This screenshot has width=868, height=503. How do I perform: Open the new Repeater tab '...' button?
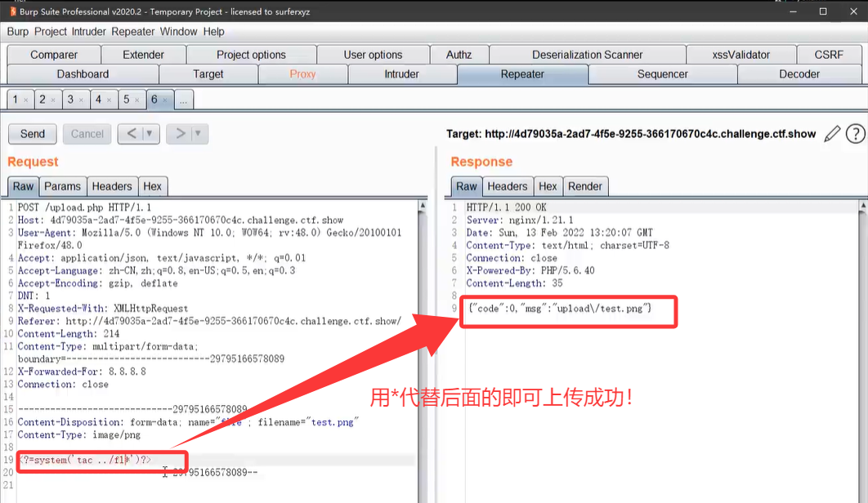(x=183, y=100)
